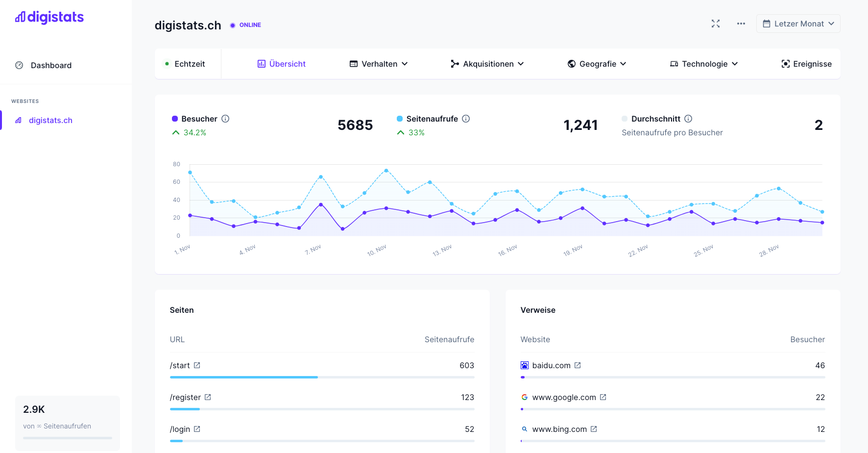
Task: Open the three-dots more options menu
Action: click(741, 24)
